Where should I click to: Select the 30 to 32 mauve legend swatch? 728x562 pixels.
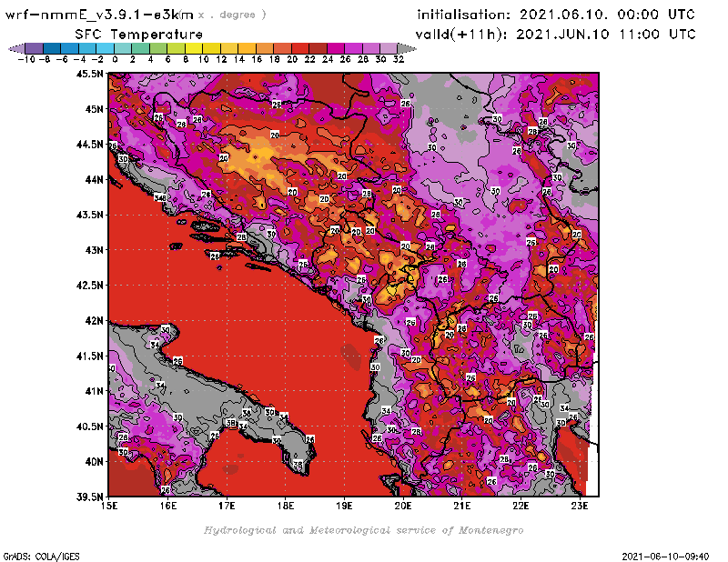(x=389, y=48)
